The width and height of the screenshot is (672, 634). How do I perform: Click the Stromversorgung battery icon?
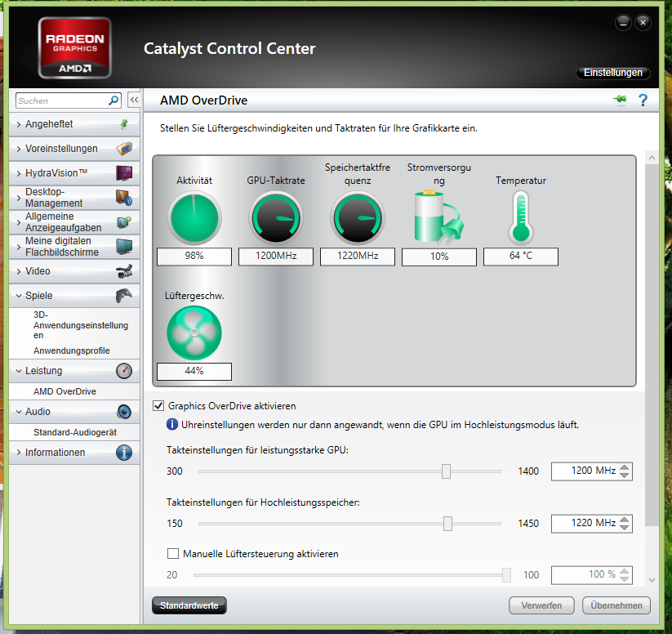pyautogui.click(x=438, y=218)
